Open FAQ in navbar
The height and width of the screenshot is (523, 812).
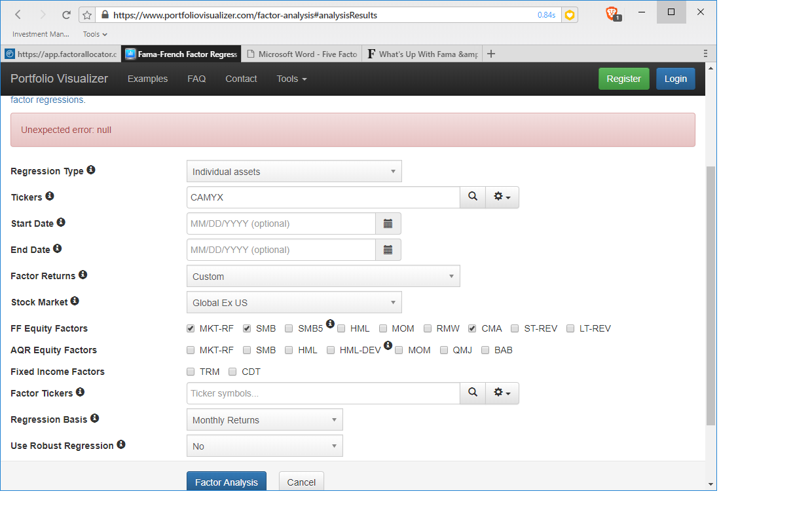[x=196, y=79]
